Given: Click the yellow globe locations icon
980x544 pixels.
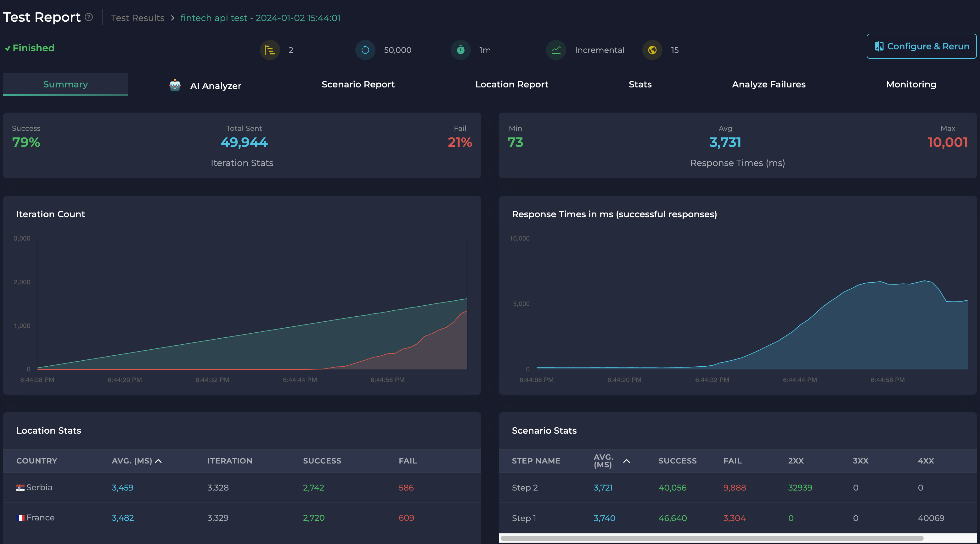Looking at the screenshot, I should click(652, 50).
